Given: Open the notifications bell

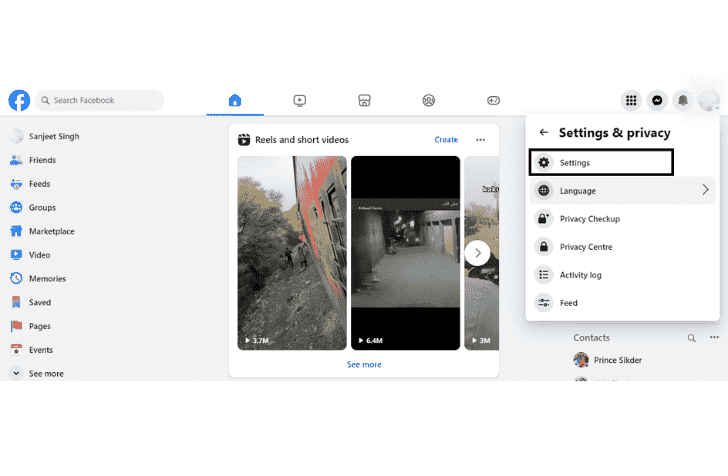Looking at the screenshot, I should tap(683, 100).
